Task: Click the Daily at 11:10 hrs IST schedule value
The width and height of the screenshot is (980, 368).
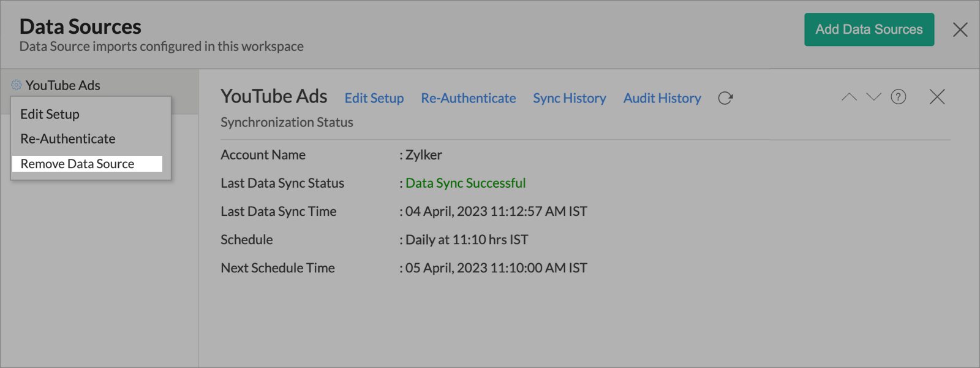Action: [x=467, y=239]
